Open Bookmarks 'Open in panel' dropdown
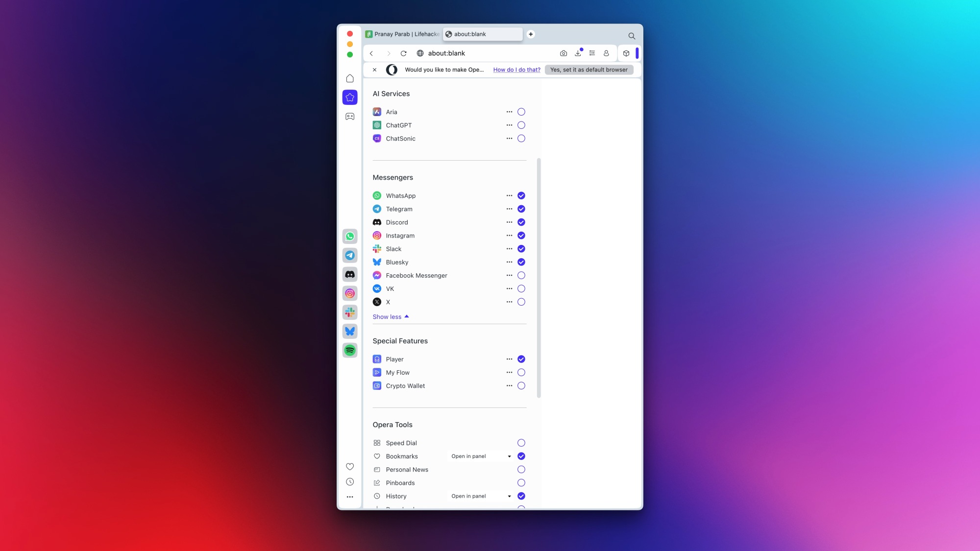Screen dimensions: 980x551 tap(481, 456)
